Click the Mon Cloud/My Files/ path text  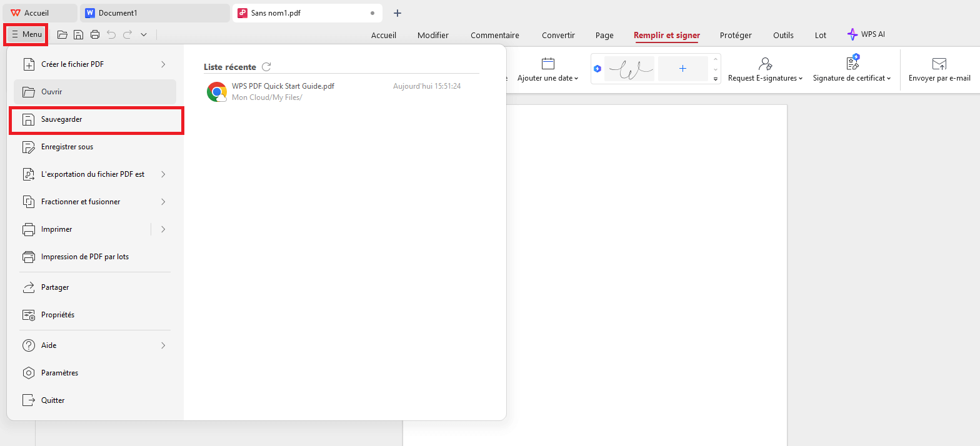(x=267, y=97)
